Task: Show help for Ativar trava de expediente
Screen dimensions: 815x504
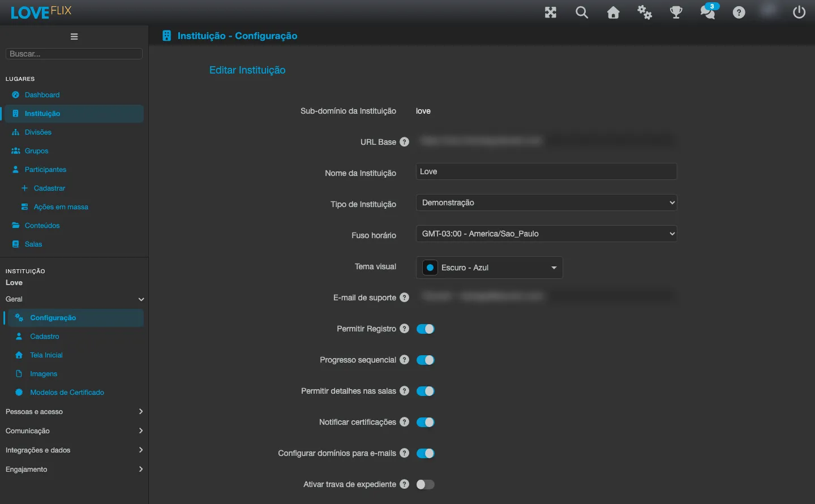Action: (404, 484)
